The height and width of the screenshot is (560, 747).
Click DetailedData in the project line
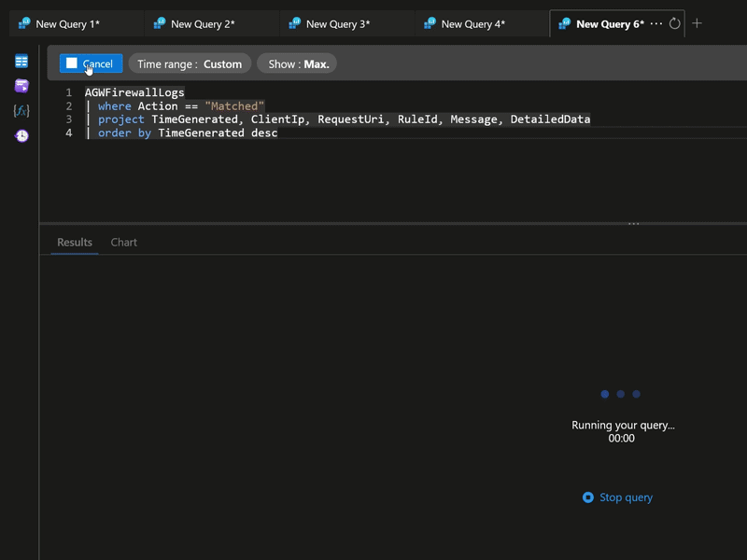[x=550, y=119]
